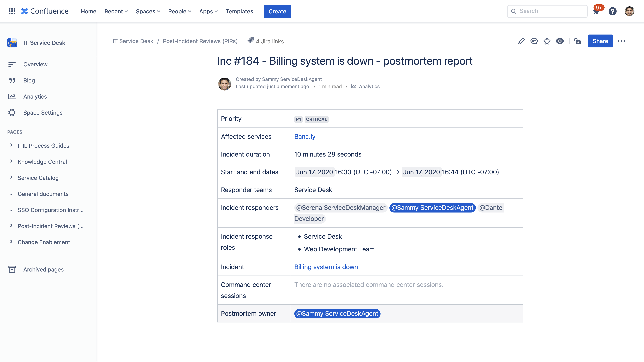Expand ITIL Process Guides tree item
The image size is (644, 362).
coord(11,145)
